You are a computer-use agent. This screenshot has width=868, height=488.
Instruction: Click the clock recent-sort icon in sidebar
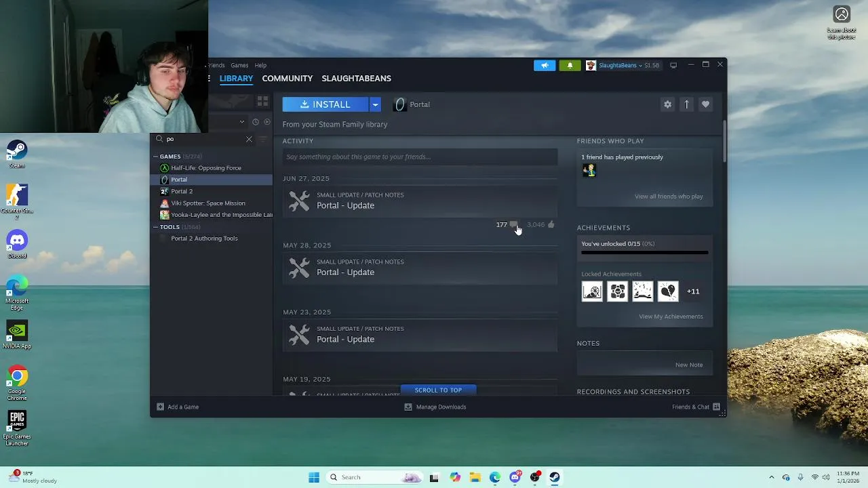(x=256, y=122)
